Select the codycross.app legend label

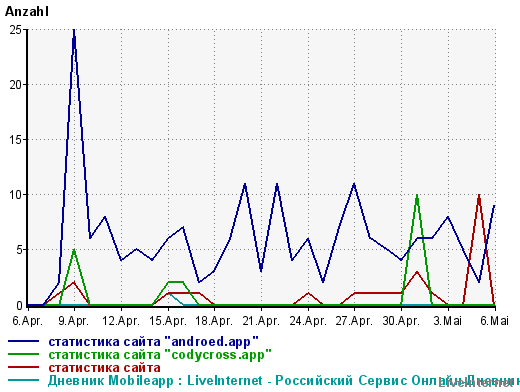click(160, 355)
